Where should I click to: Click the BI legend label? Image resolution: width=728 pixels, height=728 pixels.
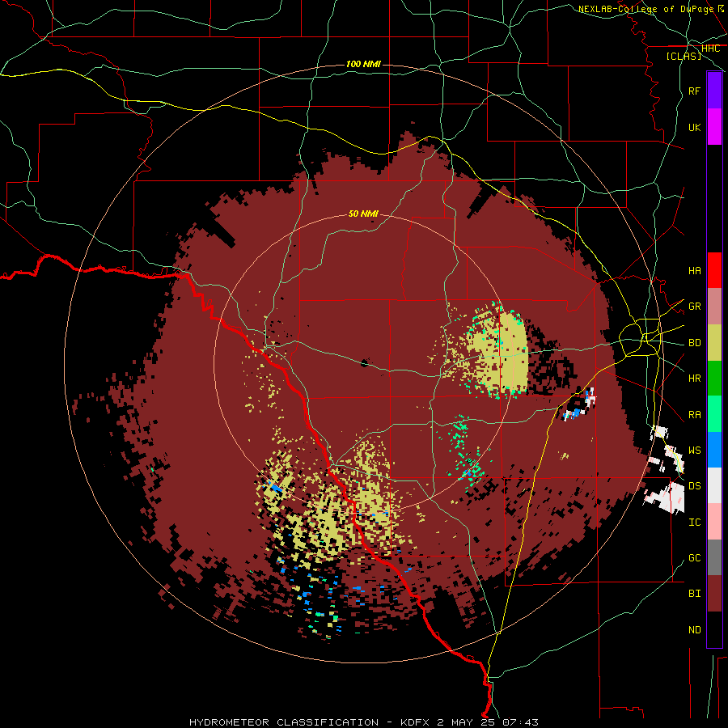coord(694,594)
